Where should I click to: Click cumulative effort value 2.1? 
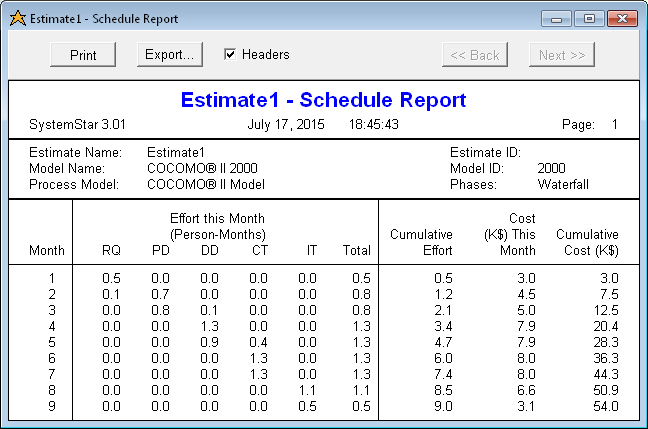pos(443,310)
